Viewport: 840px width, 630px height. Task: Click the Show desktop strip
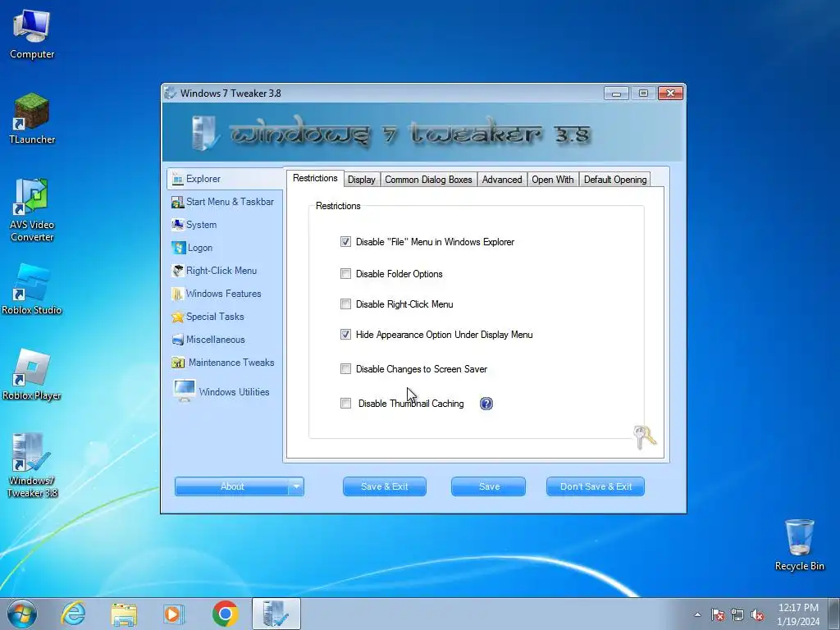836,614
